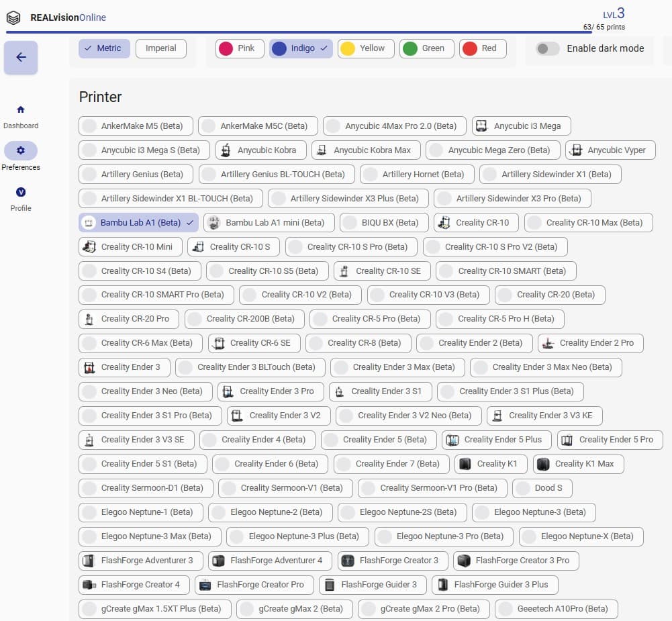Click the FlashForge Creator 3 Pro printer icon

[x=464, y=561]
